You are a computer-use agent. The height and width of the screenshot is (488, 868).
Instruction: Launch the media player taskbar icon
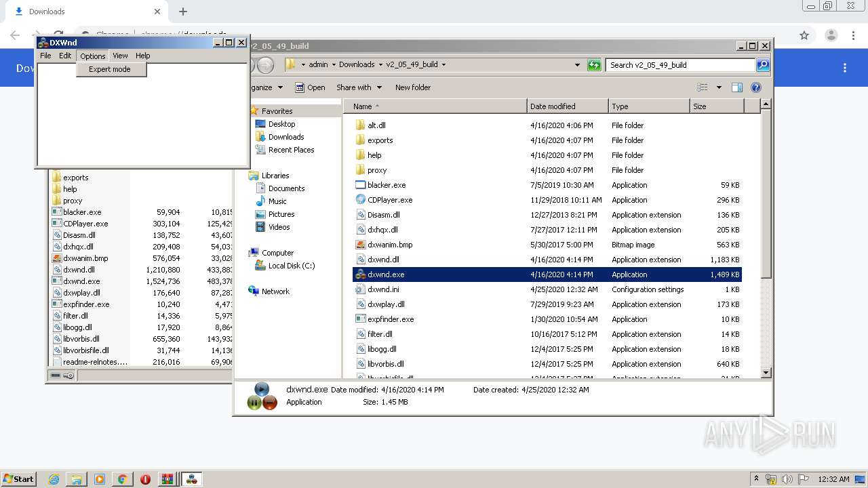(x=100, y=479)
